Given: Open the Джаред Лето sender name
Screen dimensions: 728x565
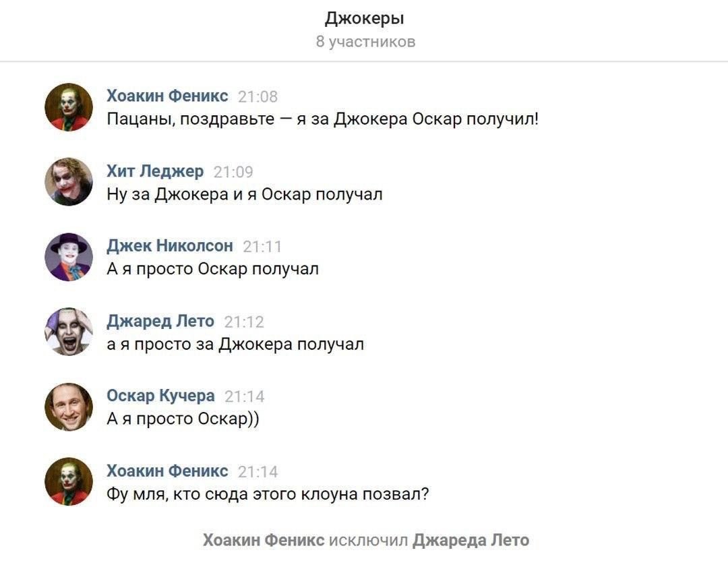Looking at the screenshot, I should coord(160,321).
